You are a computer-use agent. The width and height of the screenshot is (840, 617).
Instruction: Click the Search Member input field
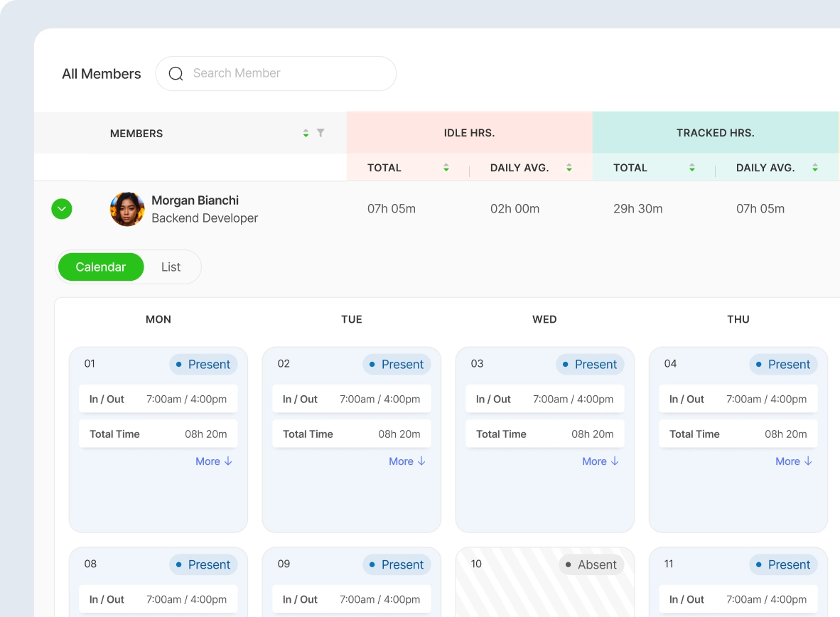(x=288, y=73)
